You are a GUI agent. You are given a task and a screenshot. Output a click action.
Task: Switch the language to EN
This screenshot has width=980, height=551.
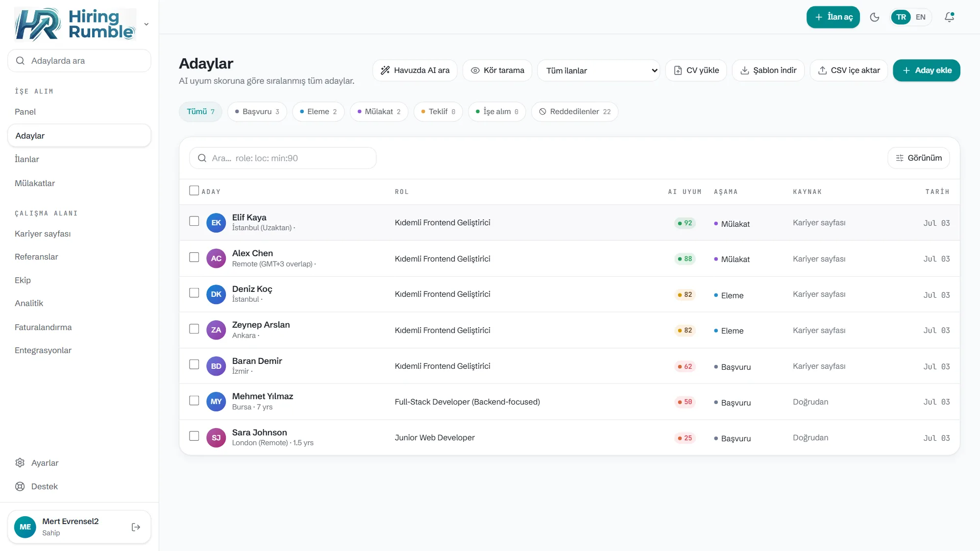(x=921, y=17)
